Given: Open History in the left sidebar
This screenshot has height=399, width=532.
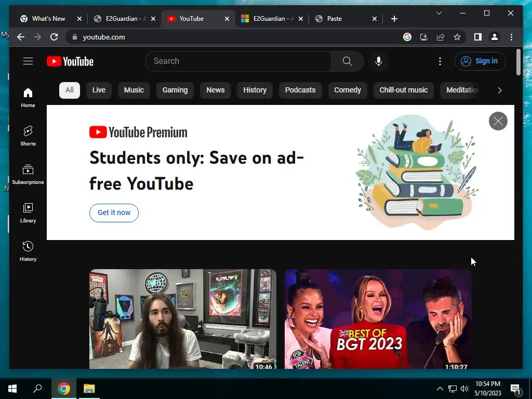Looking at the screenshot, I should [x=28, y=251].
